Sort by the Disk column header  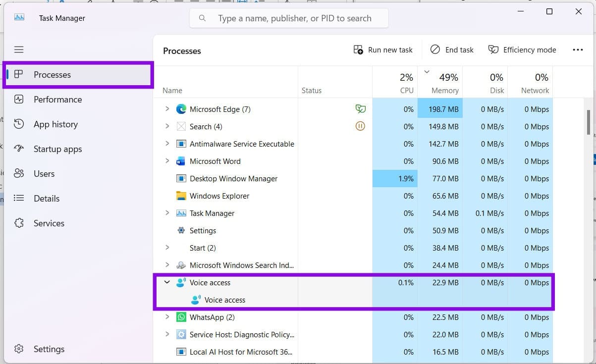point(485,81)
